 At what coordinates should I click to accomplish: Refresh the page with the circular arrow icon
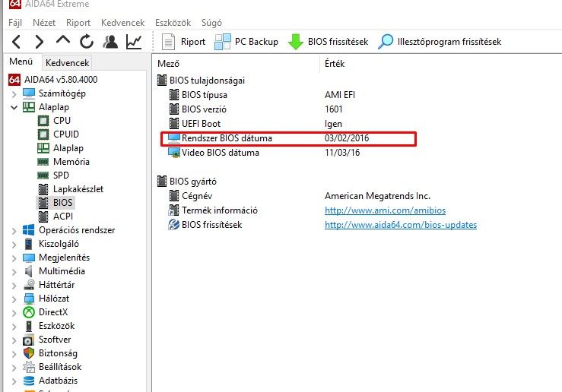tap(87, 42)
